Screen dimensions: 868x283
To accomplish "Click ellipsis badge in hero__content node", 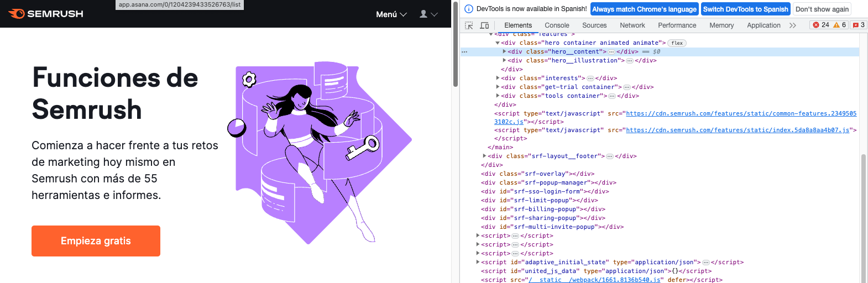I will click(x=611, y=51).
